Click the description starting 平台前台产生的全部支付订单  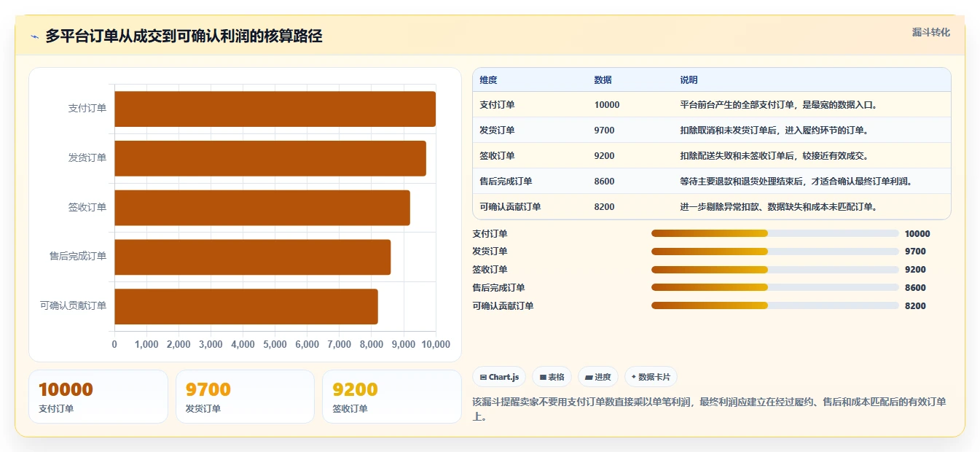pos(779,104)
